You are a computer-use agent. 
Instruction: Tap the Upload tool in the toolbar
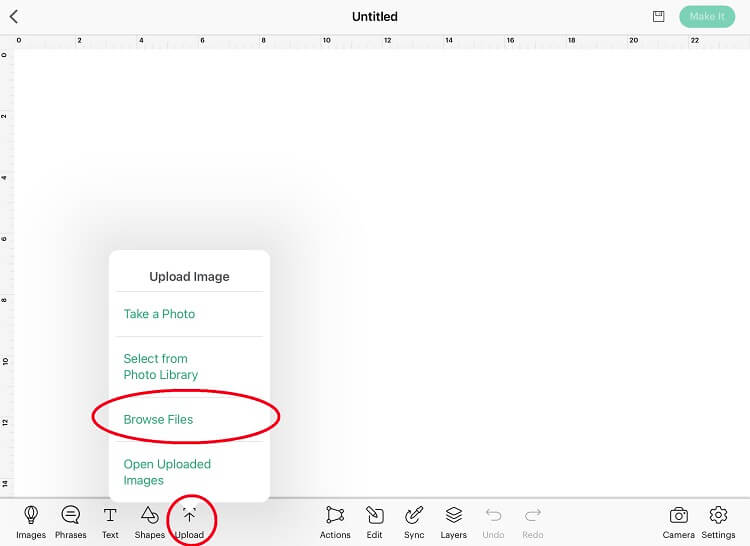pos(189,523)
